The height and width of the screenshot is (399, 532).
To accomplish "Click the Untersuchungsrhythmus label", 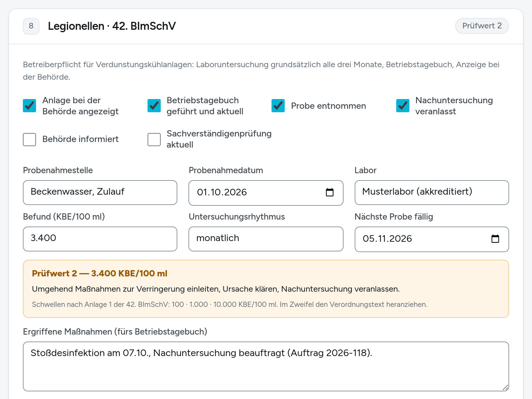I will click(237, 217).
